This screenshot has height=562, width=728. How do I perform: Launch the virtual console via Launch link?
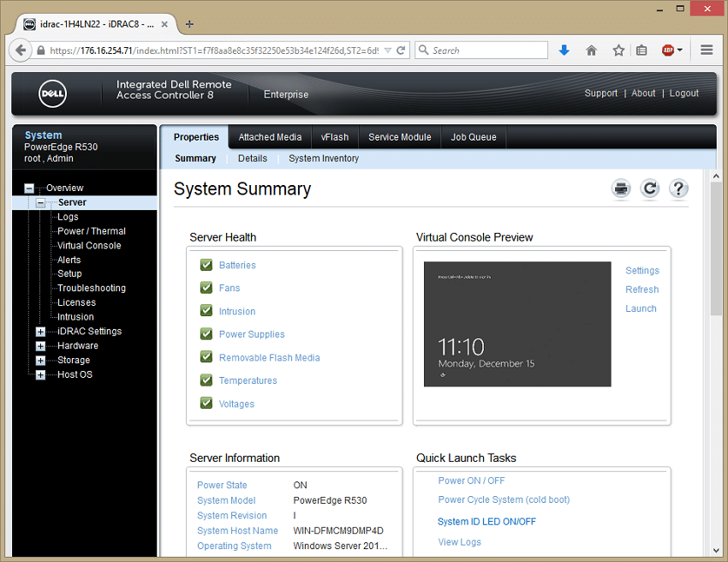point(641,308)
